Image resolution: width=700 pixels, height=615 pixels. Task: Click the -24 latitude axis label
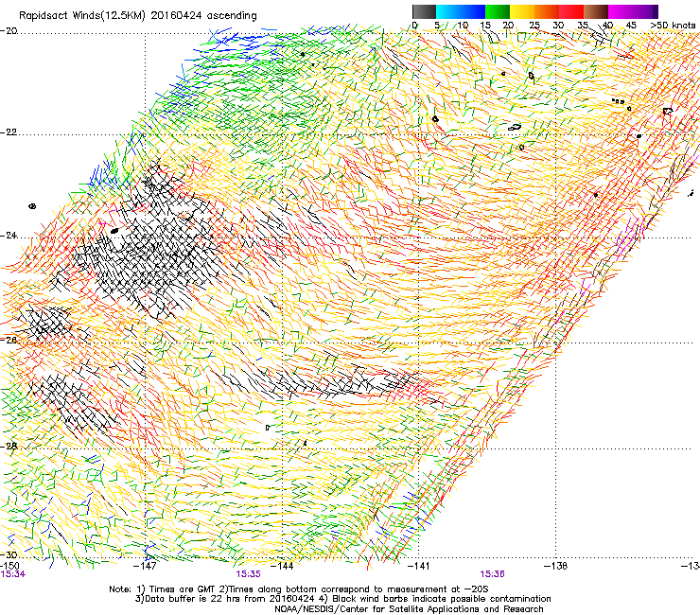click(x=9, y=236)
